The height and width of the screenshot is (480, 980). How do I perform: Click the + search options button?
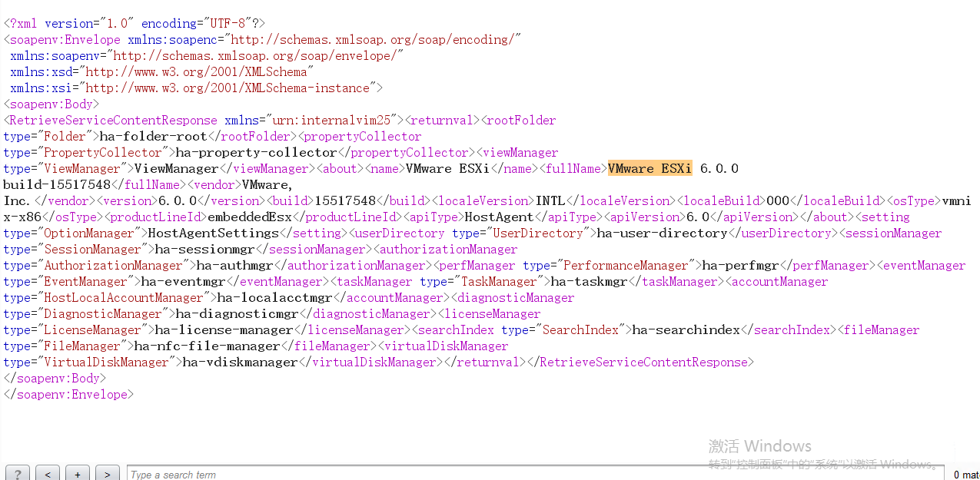[78, 474]
